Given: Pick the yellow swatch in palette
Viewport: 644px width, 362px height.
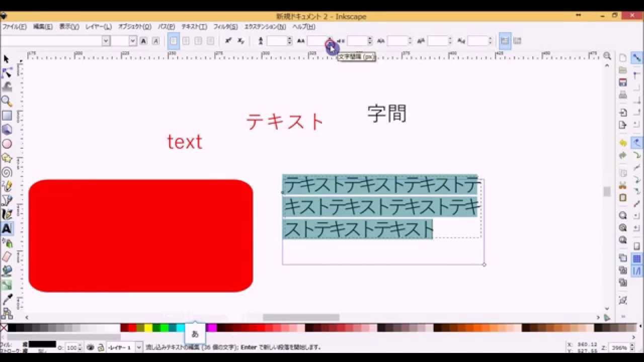Looking at the screenshot, I should pyautogui.click(x=148, y=328).
